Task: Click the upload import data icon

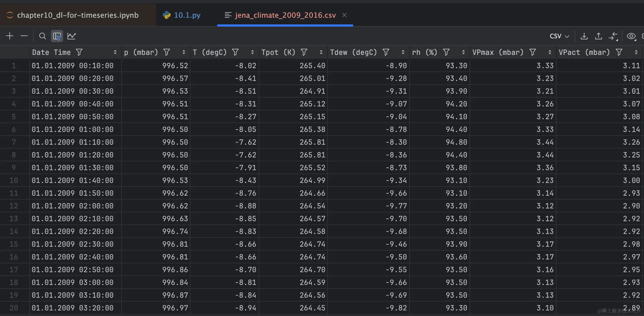Action: click(598, 36)
